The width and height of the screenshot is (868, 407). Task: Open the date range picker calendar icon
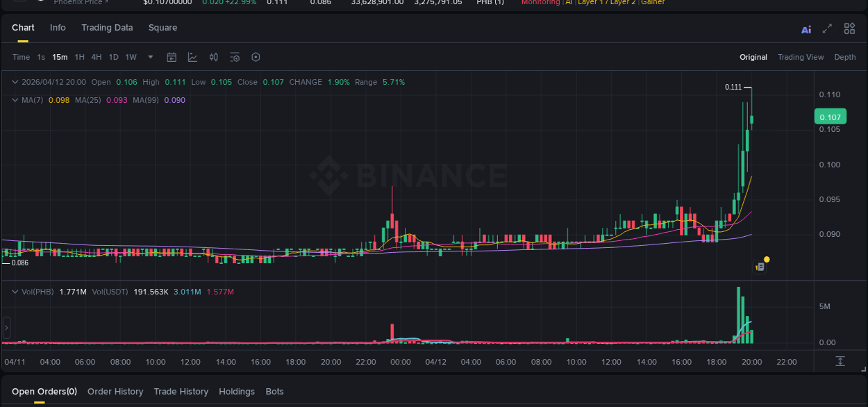click(x=172, y=57)
